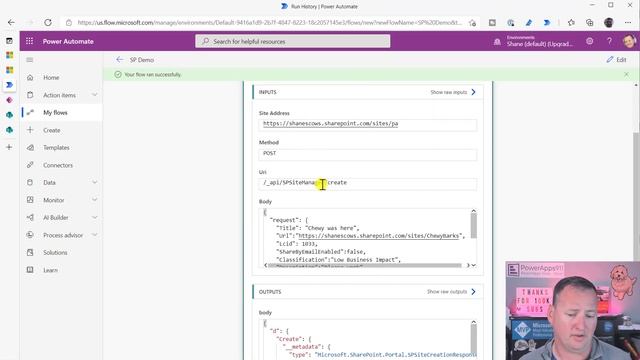Click the OUTPUTS section header
Screen dimensions: 640x360
270,292
